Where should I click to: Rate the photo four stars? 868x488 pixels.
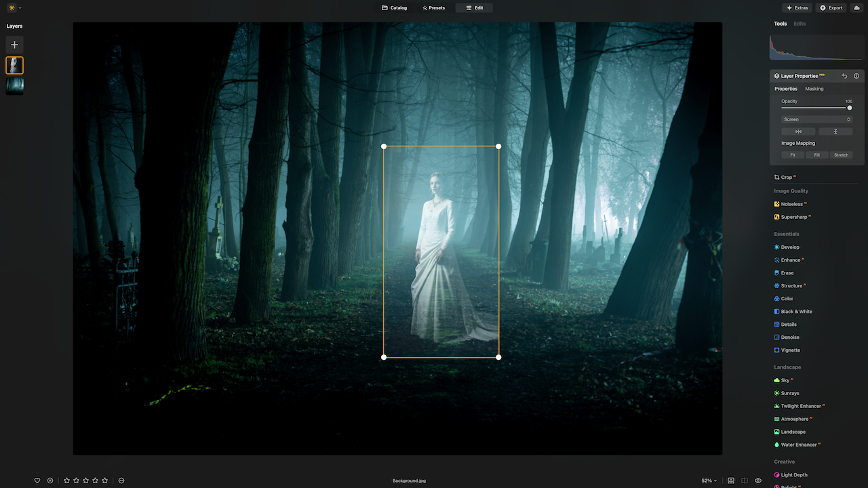tap(95, 481)
